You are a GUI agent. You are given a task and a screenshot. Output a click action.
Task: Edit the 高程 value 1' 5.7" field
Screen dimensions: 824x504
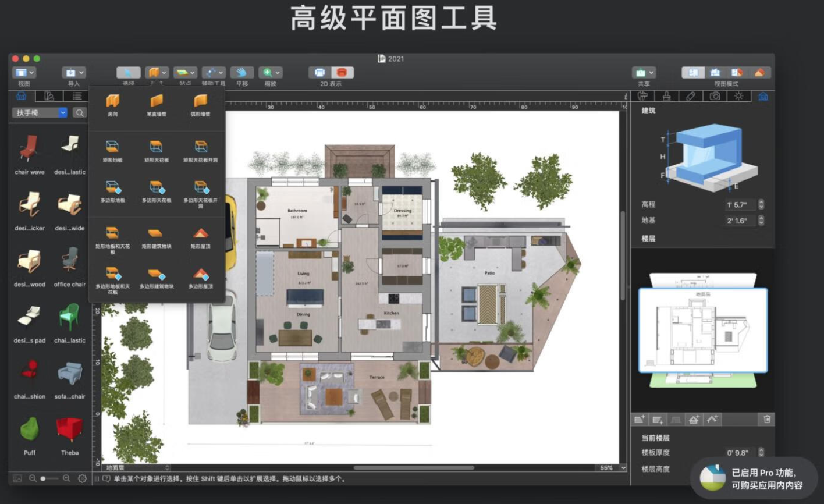click(x=740, y=204)
